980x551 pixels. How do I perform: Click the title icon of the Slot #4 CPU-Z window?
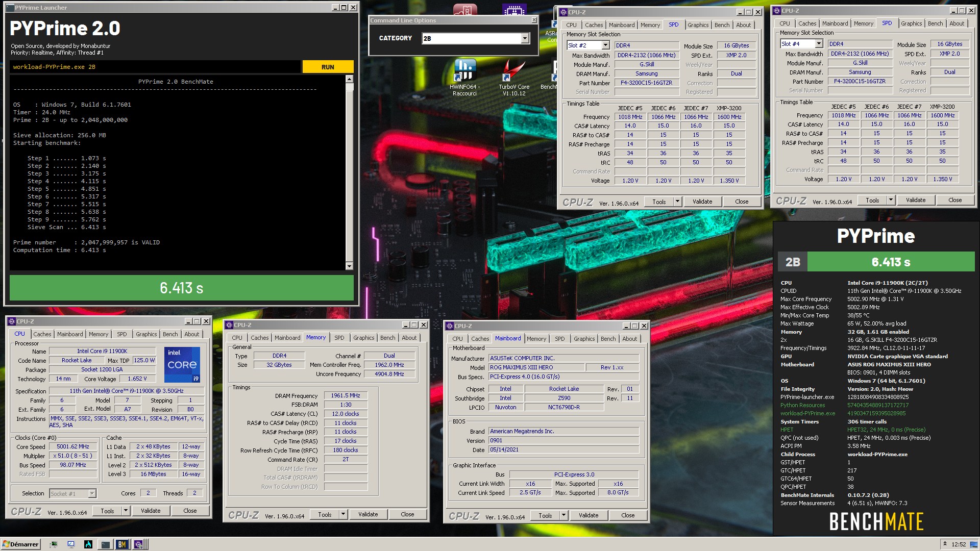pos(776,11)
